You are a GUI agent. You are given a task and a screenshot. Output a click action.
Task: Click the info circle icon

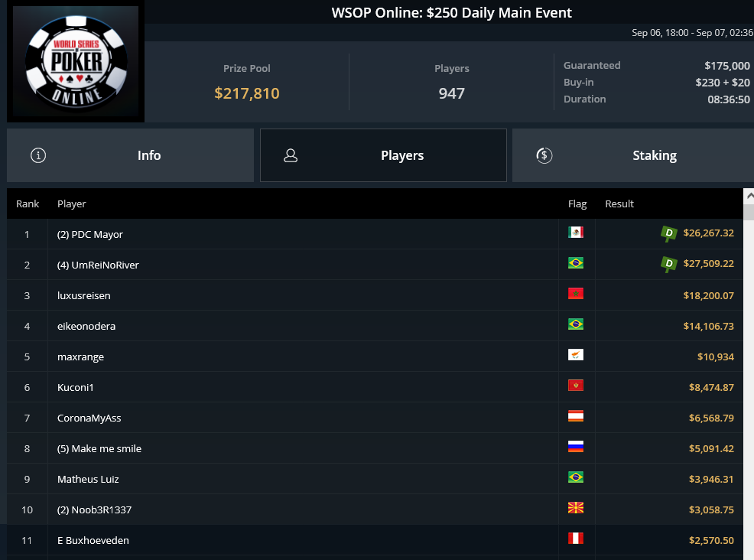[38, 155]
